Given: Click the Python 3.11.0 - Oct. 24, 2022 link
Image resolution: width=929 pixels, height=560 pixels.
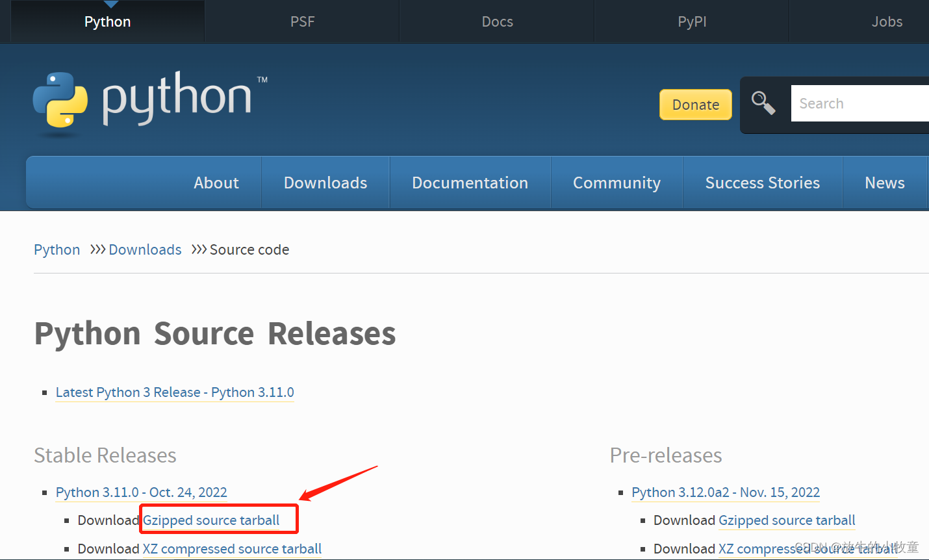Looking at the screenshot, I should pyautogui.click(x=142, y=492).
